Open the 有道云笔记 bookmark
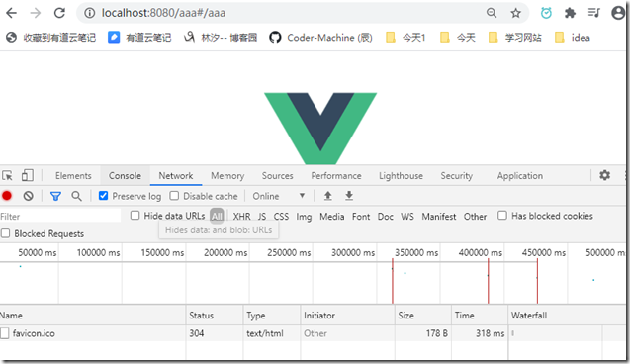 [x=139, y=38]
